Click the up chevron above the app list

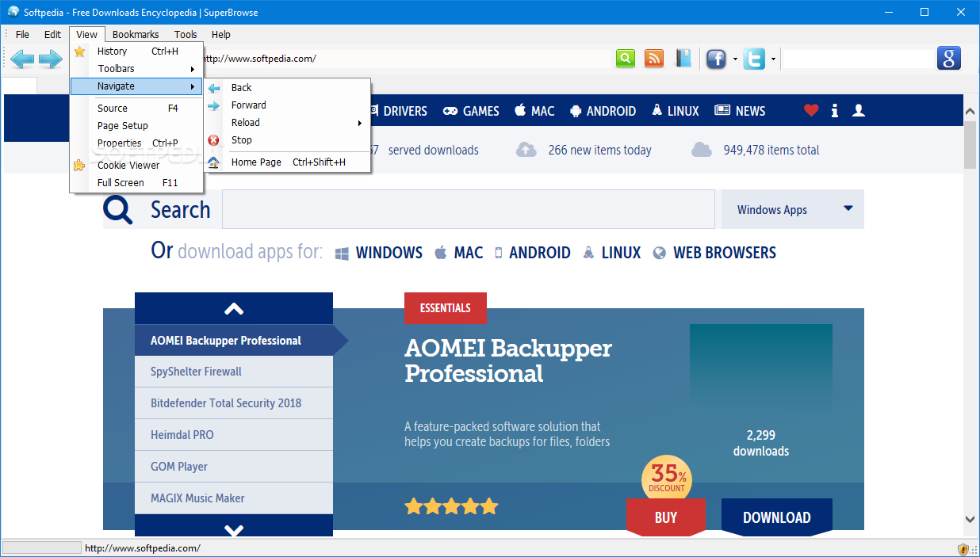pyautogui.click(x=234, y=308)
